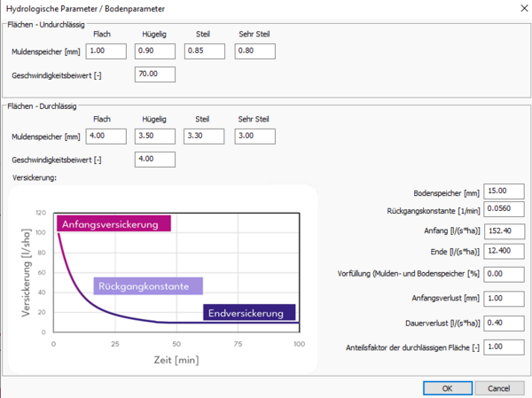Cancel the Bodenparameter dialog
The height and width of the screenshot is (398, 532).
pyautogui.click(x=498, y=388)
